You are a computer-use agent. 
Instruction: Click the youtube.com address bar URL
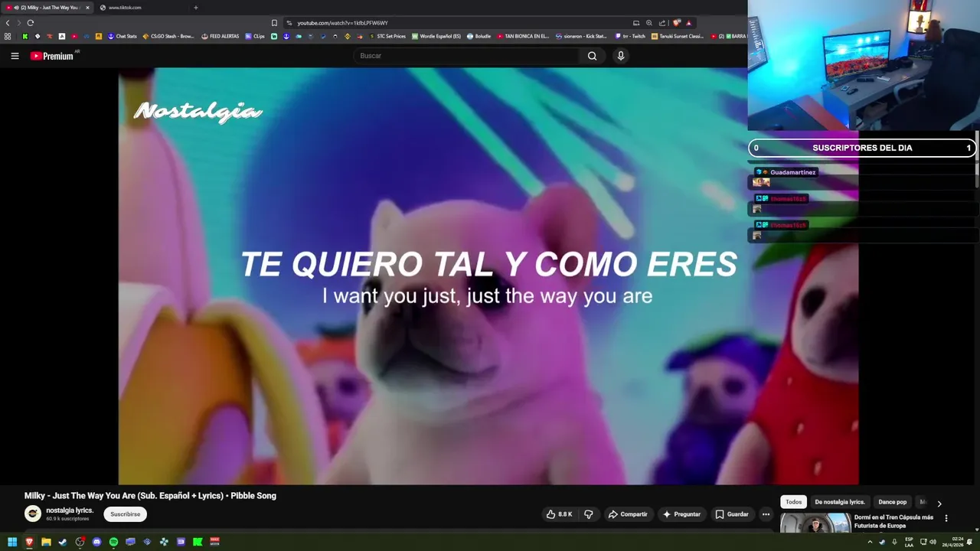(x=342, y=23)
